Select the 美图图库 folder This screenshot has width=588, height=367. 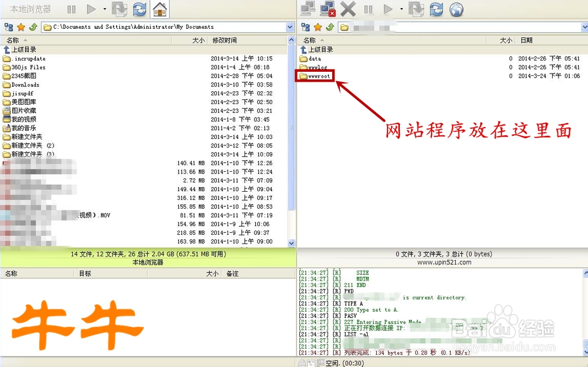[x=19, y=102]
